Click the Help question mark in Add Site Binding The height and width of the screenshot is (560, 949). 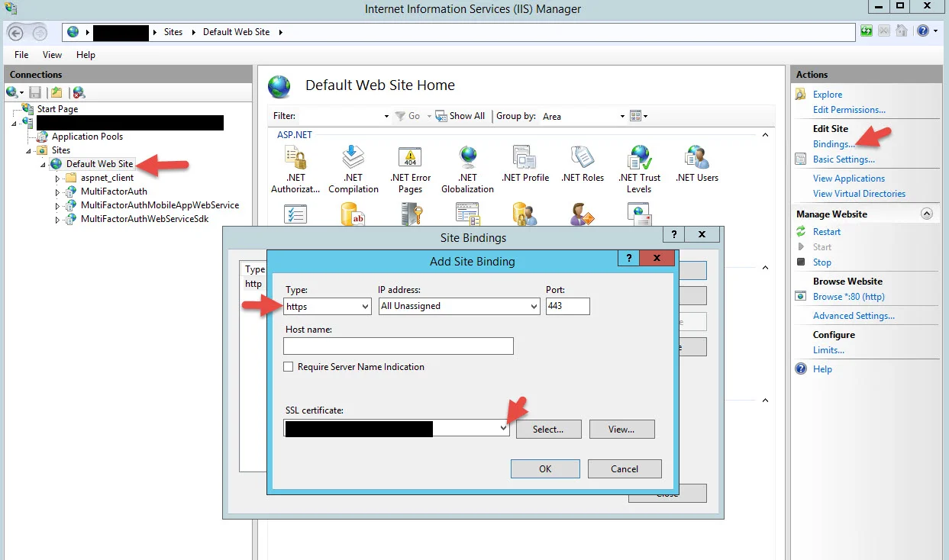click(628, 259)
